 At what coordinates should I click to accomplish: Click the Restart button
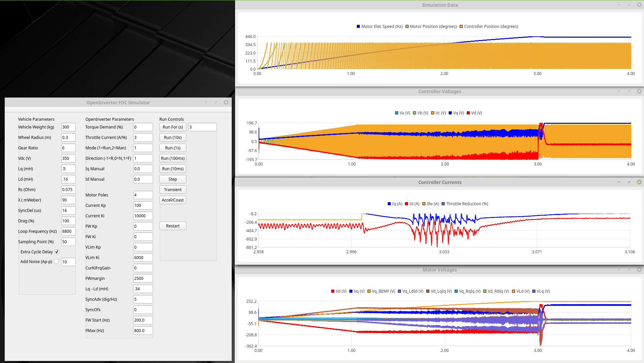[173, 226]
